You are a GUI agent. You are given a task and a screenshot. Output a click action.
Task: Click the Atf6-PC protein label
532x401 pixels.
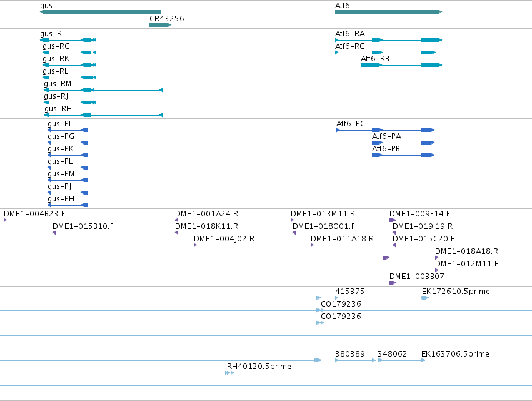click(351, 124)
